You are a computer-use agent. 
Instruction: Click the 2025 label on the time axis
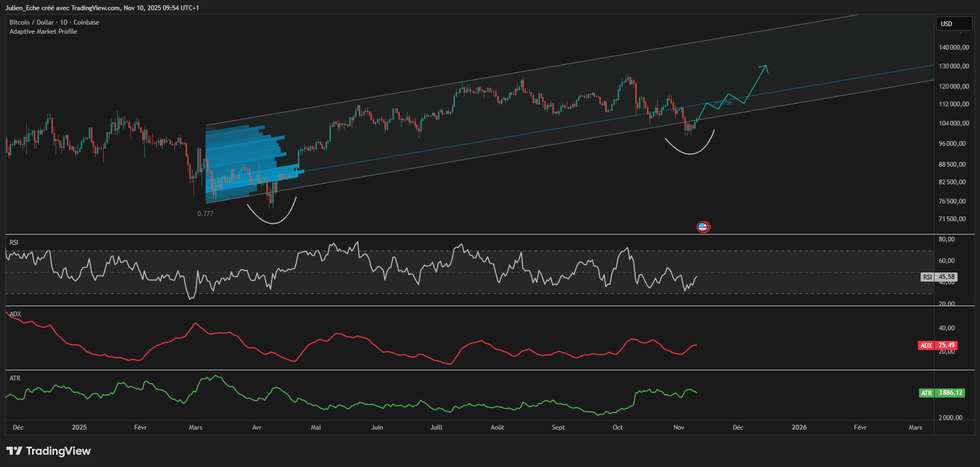pos(79,427)
